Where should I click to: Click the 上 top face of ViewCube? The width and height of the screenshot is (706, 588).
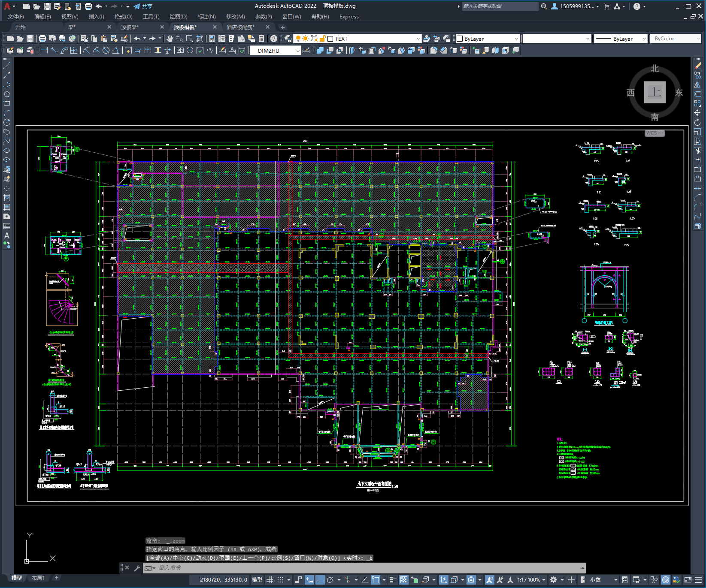654,92
